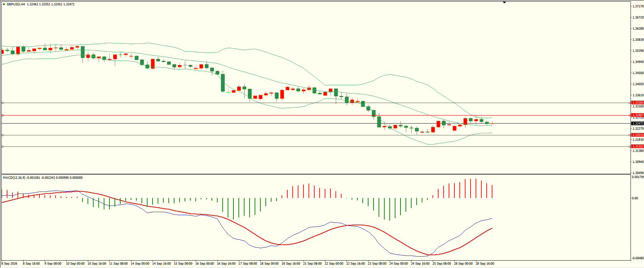Click the 18 Sep 00:00 time axis label

(x=269, y=264)
